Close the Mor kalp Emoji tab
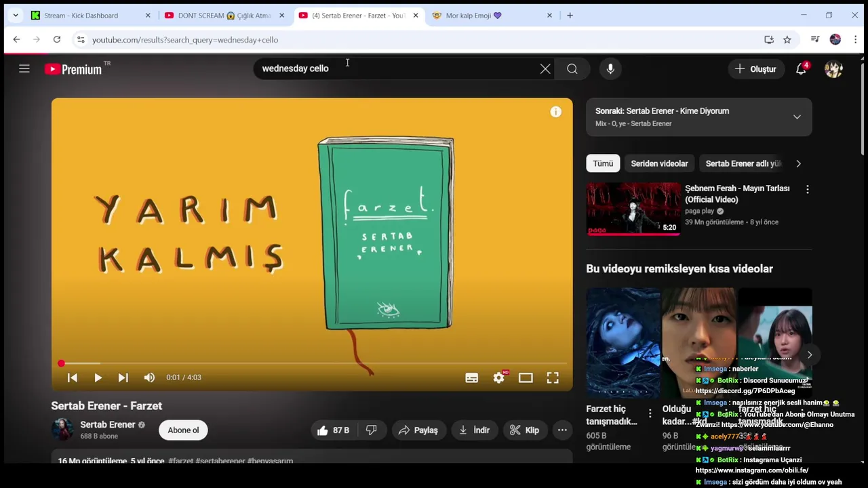This screenshot has width=868, height=488. pos(549,16)
